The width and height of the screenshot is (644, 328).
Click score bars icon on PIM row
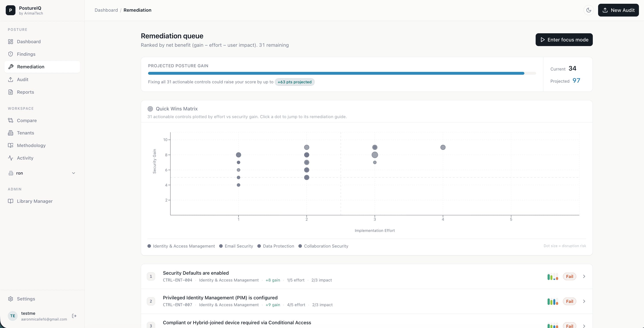point(552,301)
